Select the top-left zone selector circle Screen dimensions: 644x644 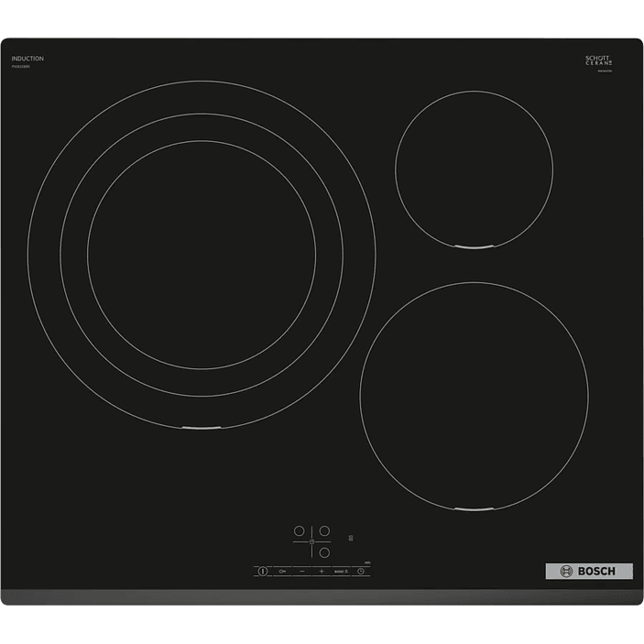tap(299, 530)
